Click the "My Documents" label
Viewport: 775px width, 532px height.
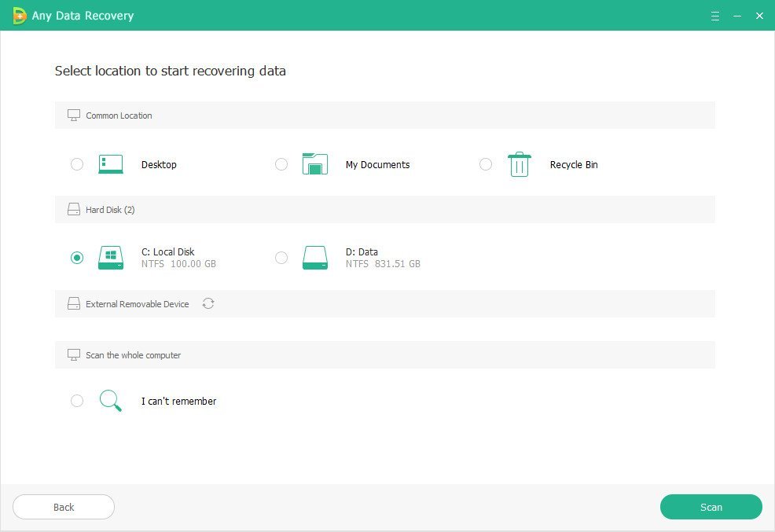pos(377,164)
